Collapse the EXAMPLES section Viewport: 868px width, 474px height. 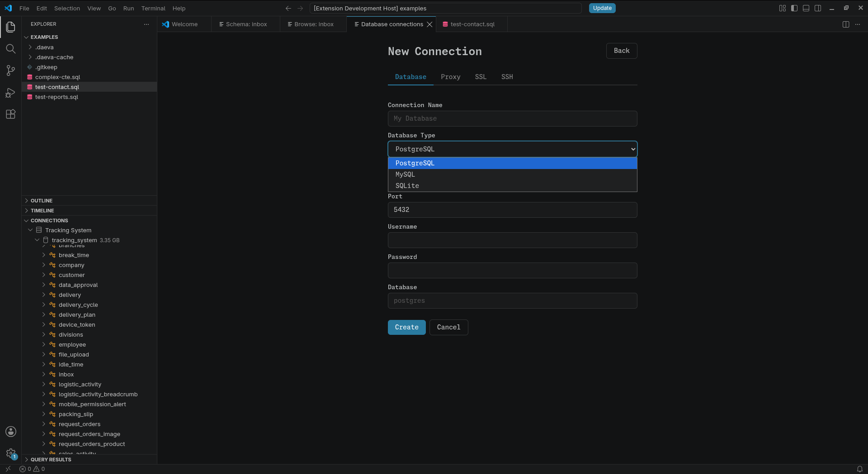point(26,37)
